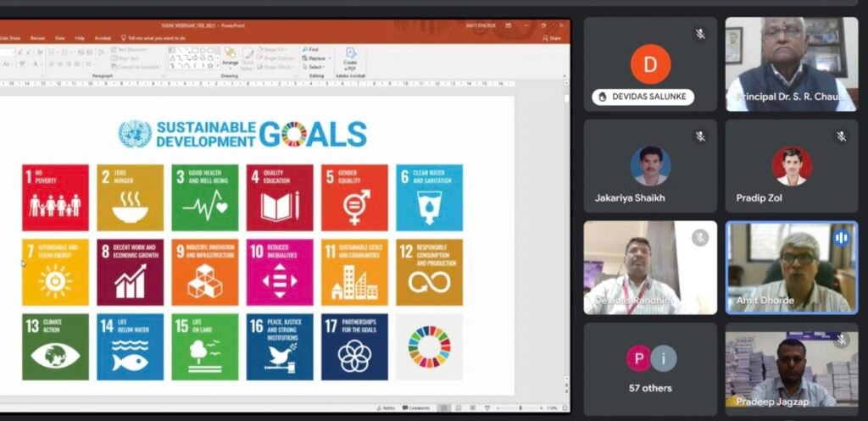
Task: Expand the shapes gallery dropdown
Action: coord(216,66)
